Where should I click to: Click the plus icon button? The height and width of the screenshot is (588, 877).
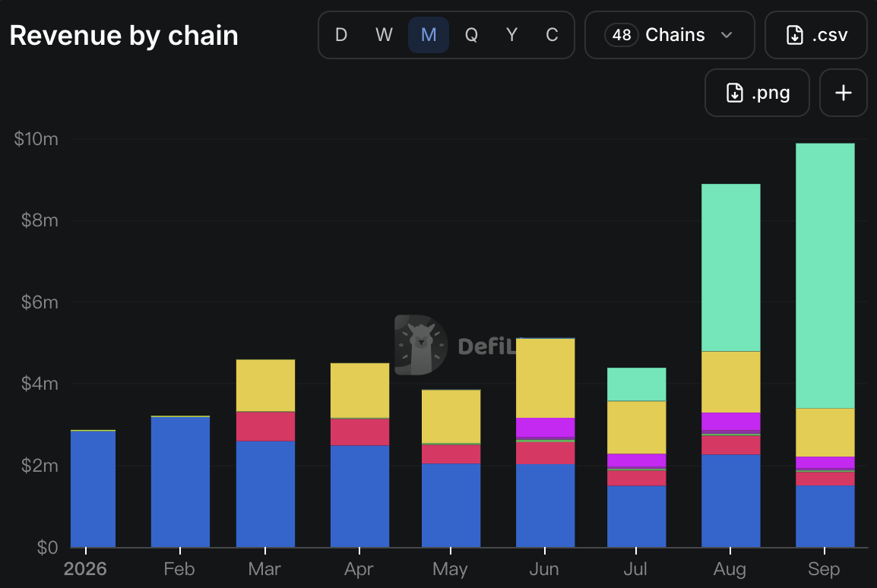[843, 93]
